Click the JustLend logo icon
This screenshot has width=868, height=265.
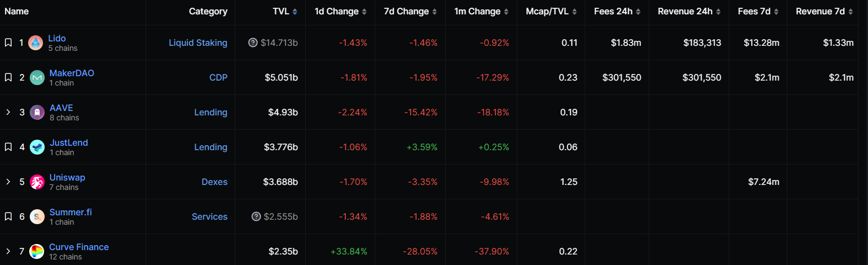pos(37,147)
